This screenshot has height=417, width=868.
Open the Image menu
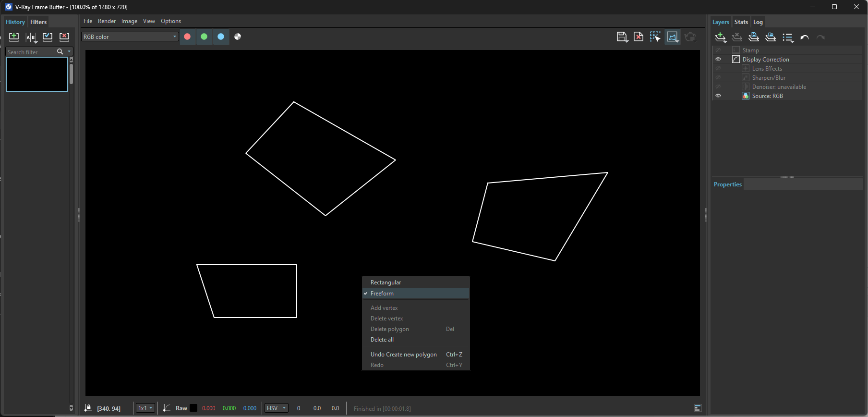[x=129, y=21]
